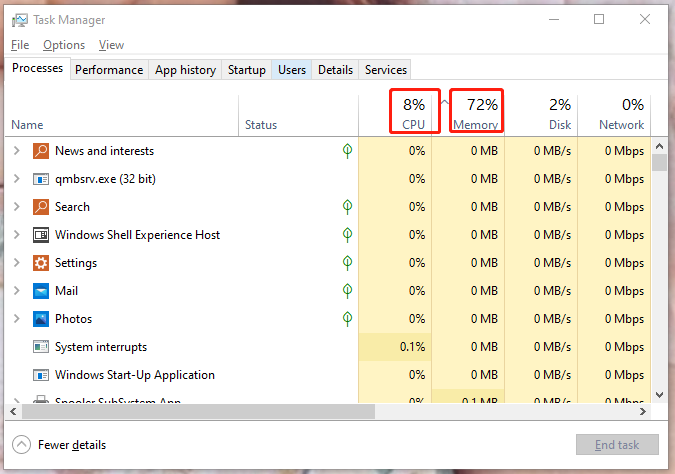Click the vertical scrollbar down arrow
Viewport: 675px width, 474px height.
click(x=659, y=395)
